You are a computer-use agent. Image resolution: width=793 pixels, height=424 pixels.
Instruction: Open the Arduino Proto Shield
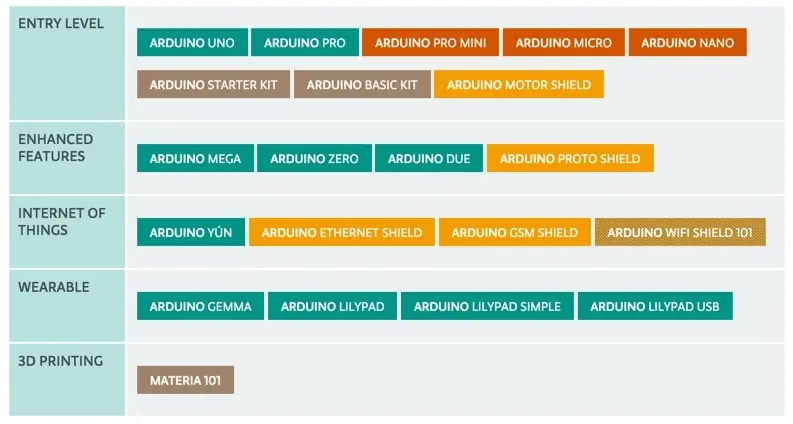[570, 158]
